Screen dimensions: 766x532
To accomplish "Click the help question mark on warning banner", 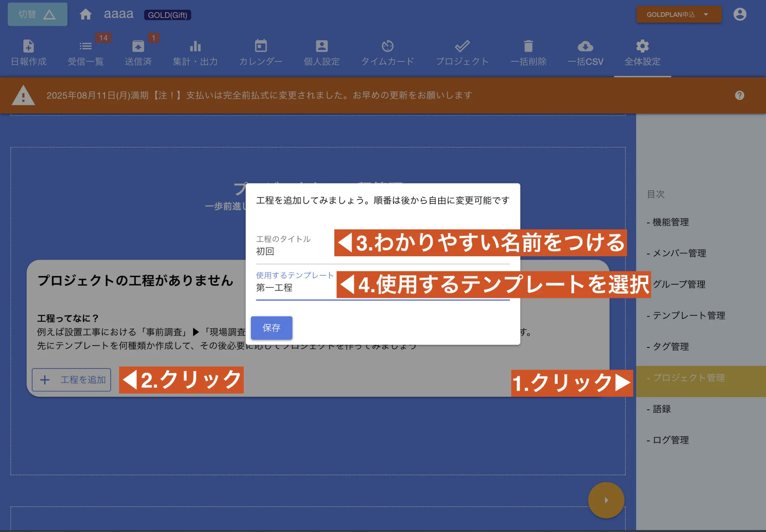I will (740, 95).
